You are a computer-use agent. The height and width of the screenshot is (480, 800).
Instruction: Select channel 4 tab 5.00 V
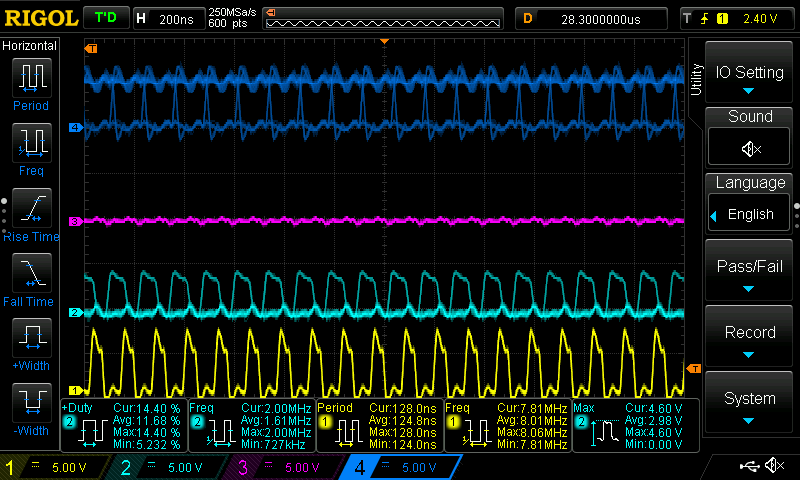[x=403, y=467]
